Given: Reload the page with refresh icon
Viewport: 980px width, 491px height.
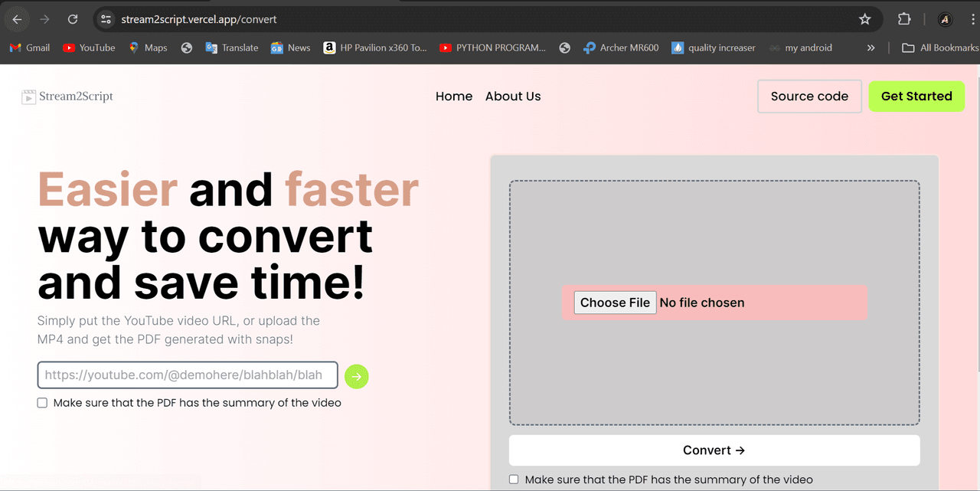Looking at the screenshot, I should (x=73, y=19).
